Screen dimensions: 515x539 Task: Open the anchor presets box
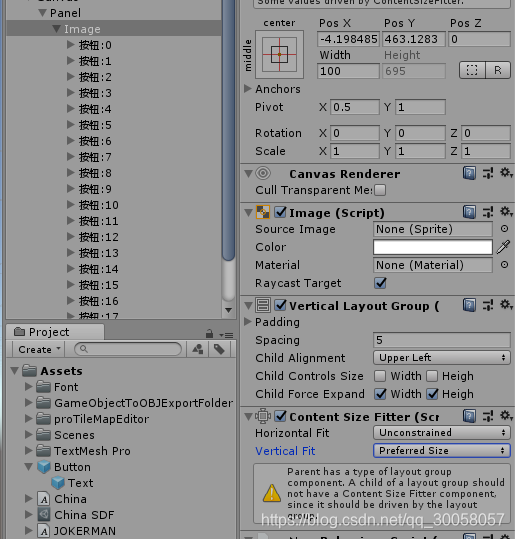point(280,55)
